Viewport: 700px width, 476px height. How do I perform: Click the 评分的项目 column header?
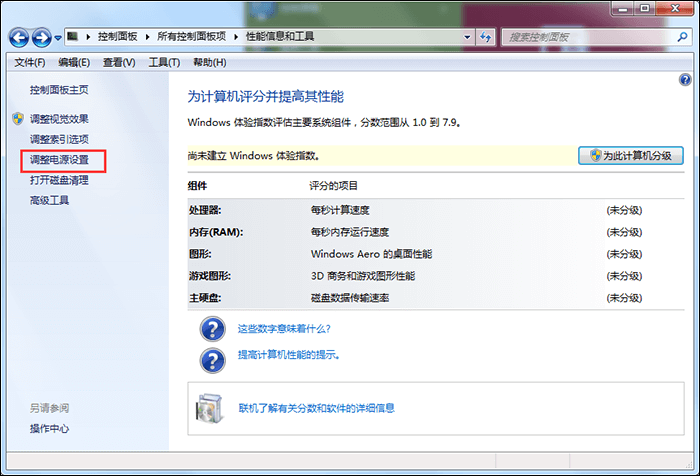tap(333, 186)
